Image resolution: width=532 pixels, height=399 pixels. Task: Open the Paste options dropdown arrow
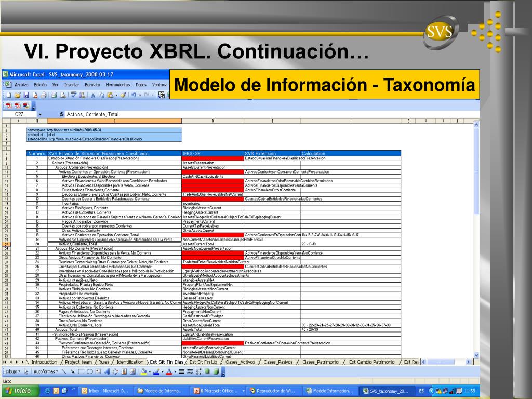116,96
